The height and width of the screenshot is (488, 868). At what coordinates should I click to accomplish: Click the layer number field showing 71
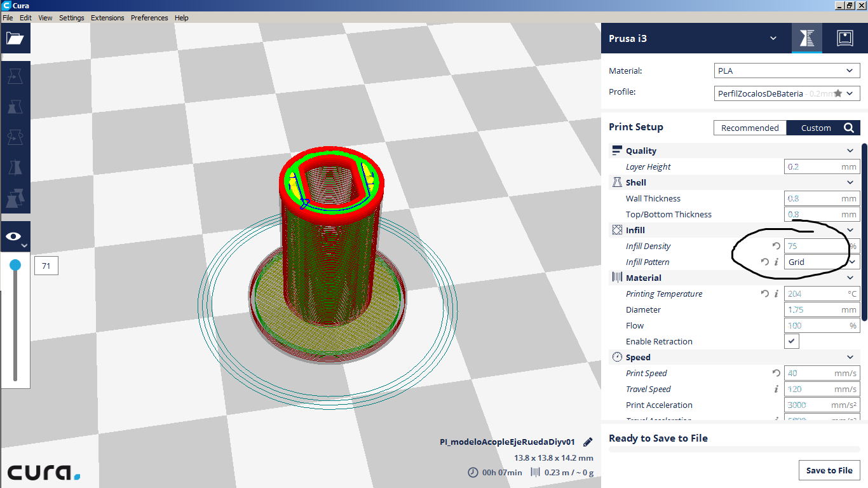[46, 266]
